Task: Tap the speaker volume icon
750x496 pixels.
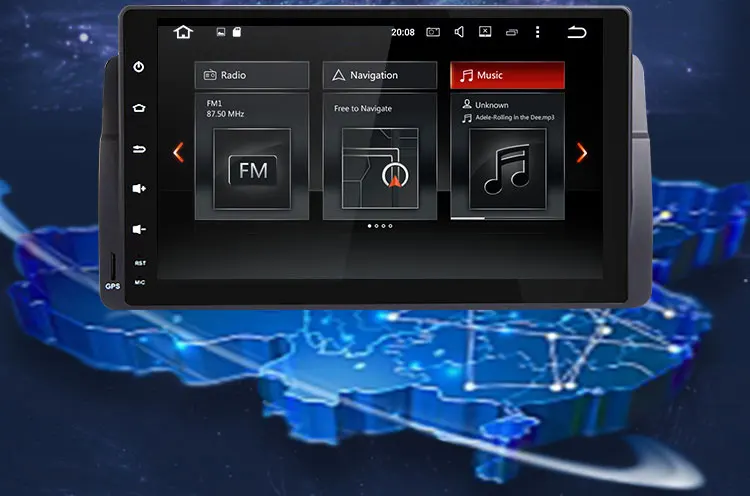Action: point(459,32)
